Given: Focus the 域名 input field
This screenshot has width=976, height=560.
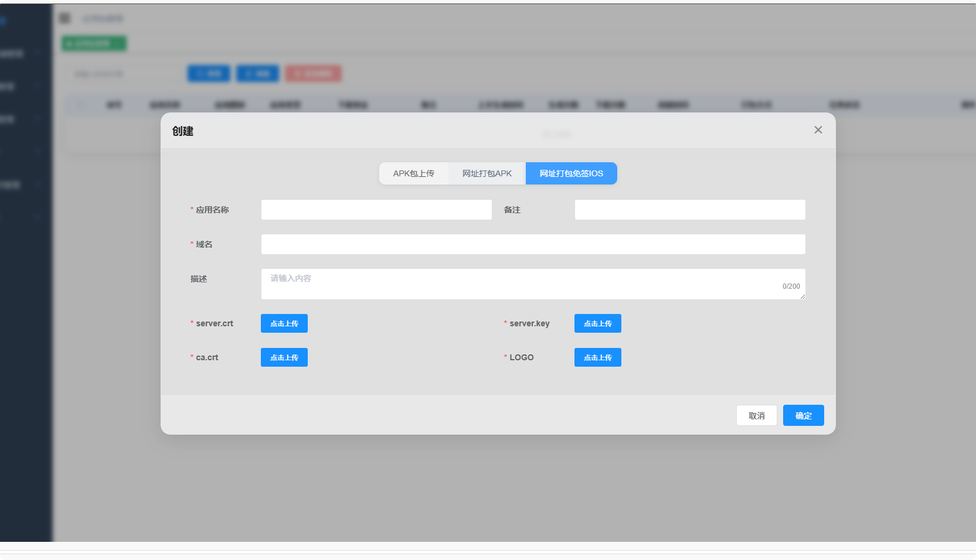Looking at the screenshot, I should coord(533,244).
